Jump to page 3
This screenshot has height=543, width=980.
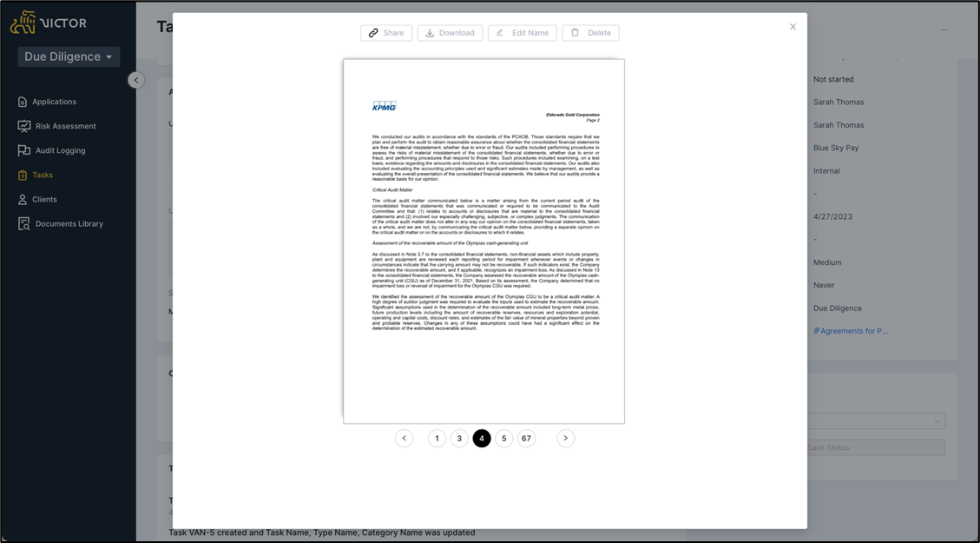coord(459,439)
